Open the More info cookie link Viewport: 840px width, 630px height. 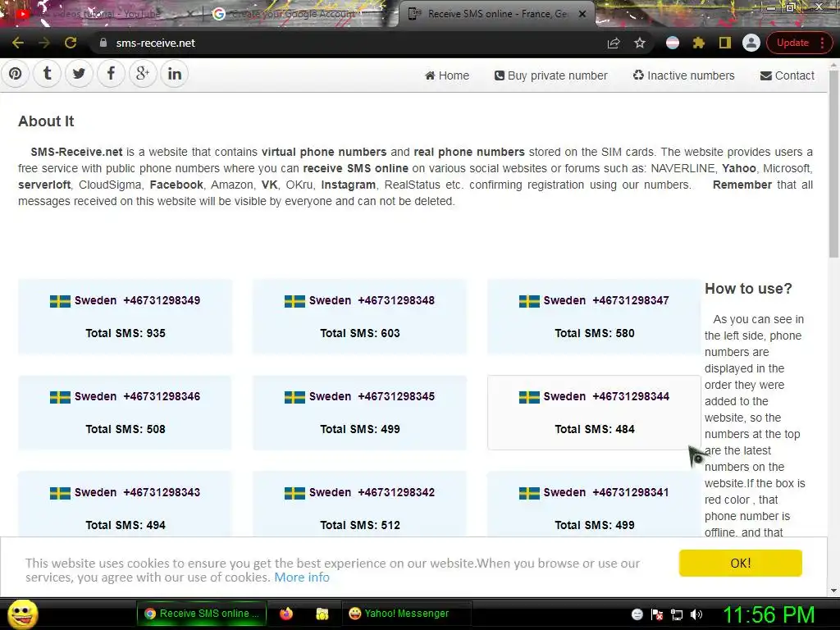coord(302,577)
